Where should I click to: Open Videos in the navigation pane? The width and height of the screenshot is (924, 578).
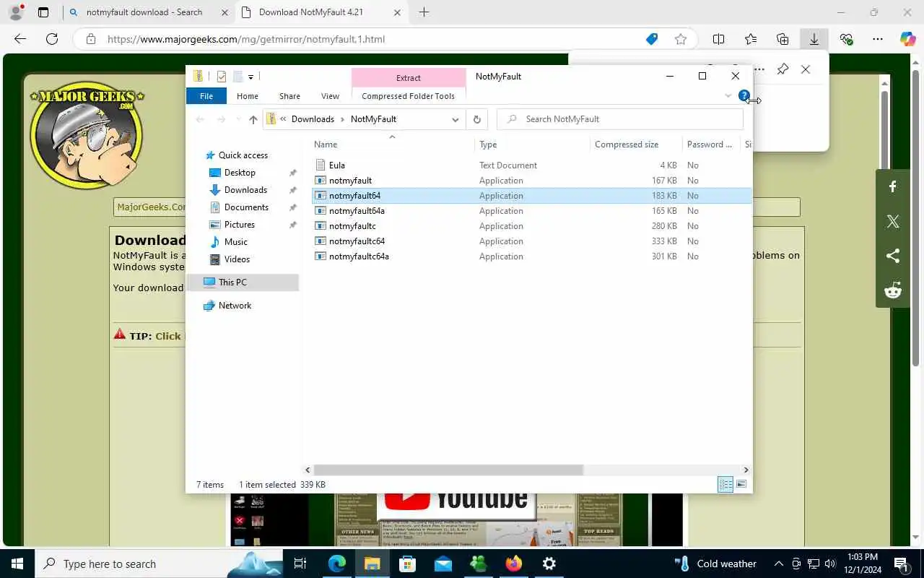[237, 259]
